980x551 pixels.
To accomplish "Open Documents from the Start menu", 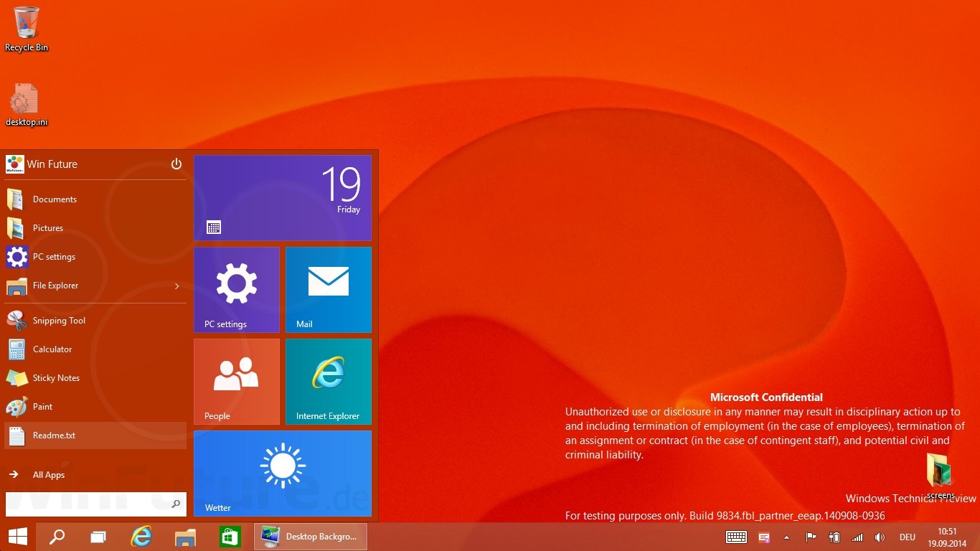I will pyautogui.click(x=95, y=199).
